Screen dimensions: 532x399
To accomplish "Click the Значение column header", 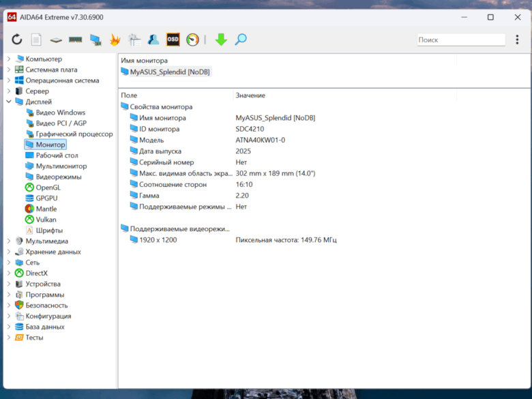I will [x=250, y=95].
